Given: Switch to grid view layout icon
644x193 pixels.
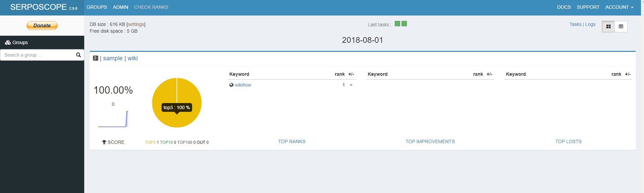Looking at the screenshot, I should click(608, 27).
